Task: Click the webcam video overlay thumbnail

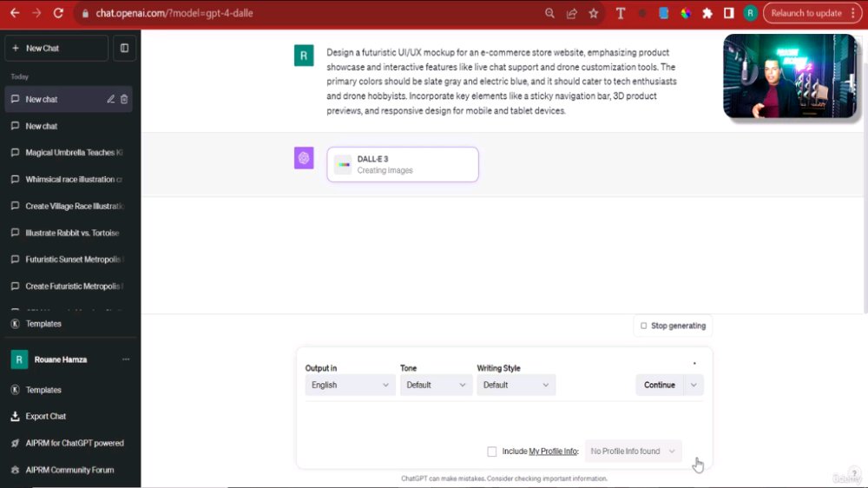Action: click(790, 76)
